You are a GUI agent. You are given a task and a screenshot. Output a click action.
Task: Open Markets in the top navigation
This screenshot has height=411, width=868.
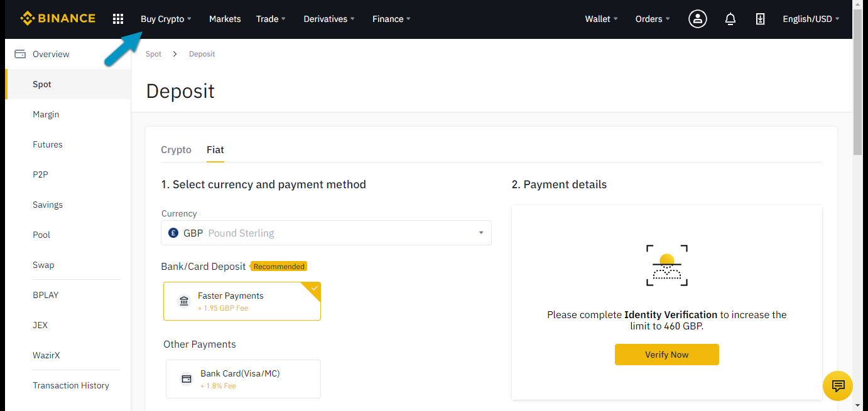[225, 19]
